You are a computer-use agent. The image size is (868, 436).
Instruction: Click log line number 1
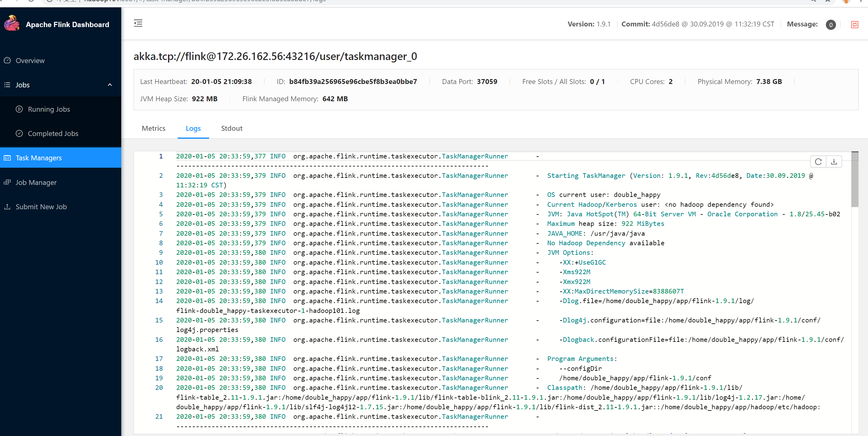tap(161, 156)
